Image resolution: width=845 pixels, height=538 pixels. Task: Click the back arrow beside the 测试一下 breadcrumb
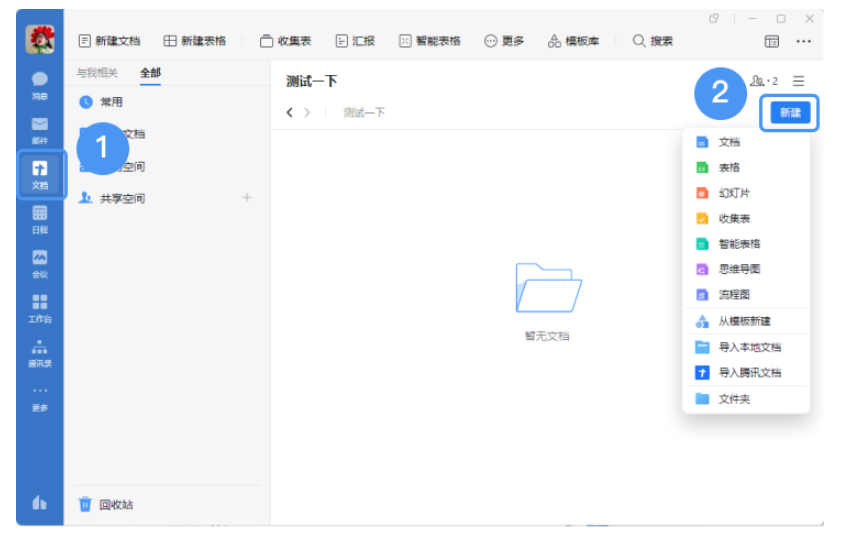(x=290, y=112)
